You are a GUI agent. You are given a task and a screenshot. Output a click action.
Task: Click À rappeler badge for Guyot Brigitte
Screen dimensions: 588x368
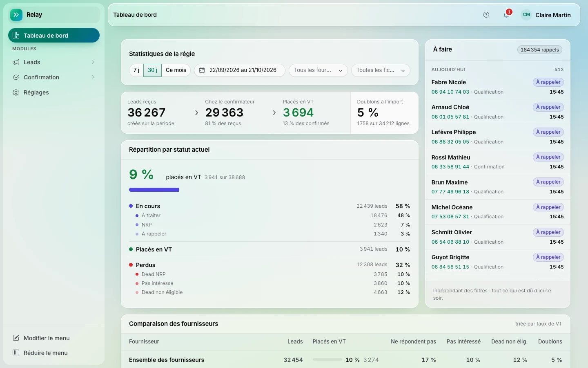[548, 257]
